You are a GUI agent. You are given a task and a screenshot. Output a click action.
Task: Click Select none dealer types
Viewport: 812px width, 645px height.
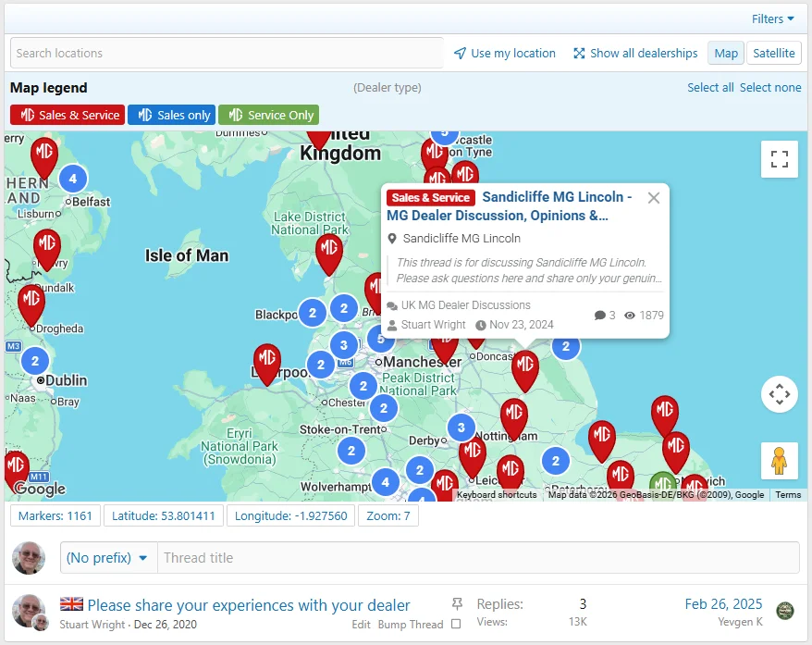(770, 88)
